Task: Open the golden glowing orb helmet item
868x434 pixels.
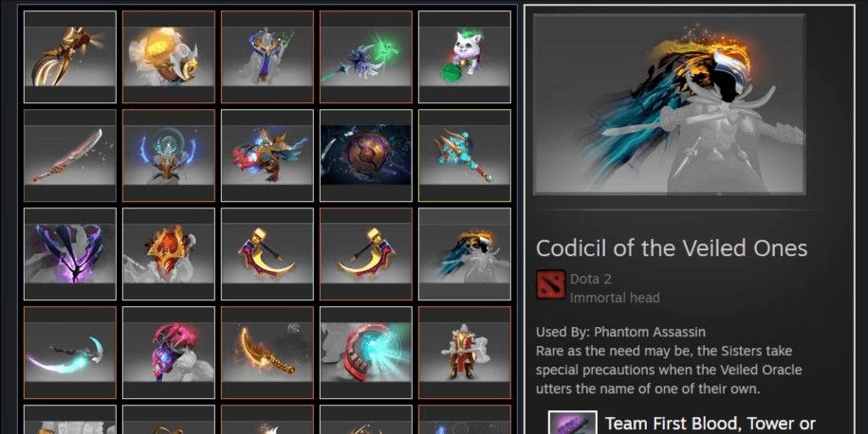Action: click(168, 57)
